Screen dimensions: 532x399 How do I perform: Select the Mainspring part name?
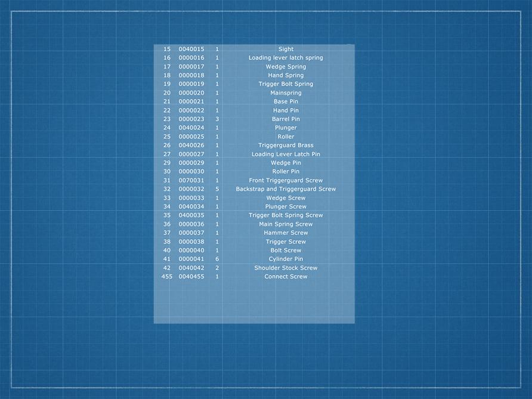[286, 93]
